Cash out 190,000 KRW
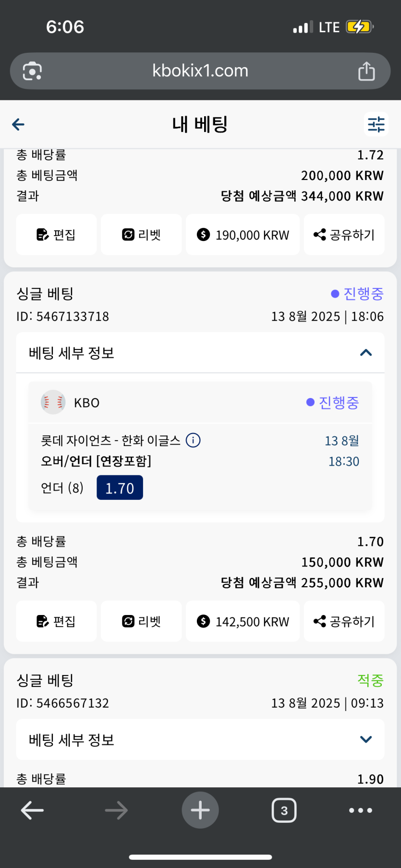Viewport: 401px width, 868px height. click(243, 235)
